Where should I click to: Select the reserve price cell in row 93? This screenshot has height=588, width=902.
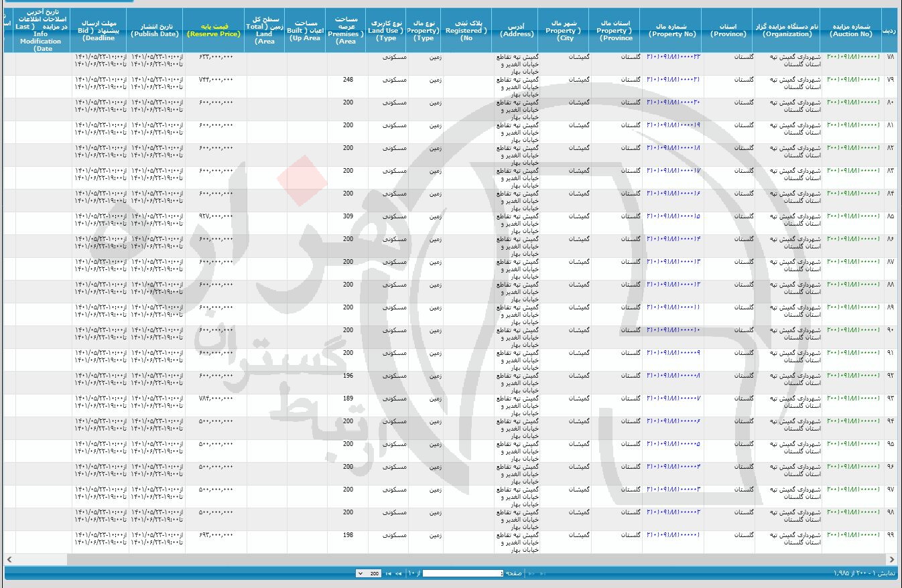click(215, 406)
